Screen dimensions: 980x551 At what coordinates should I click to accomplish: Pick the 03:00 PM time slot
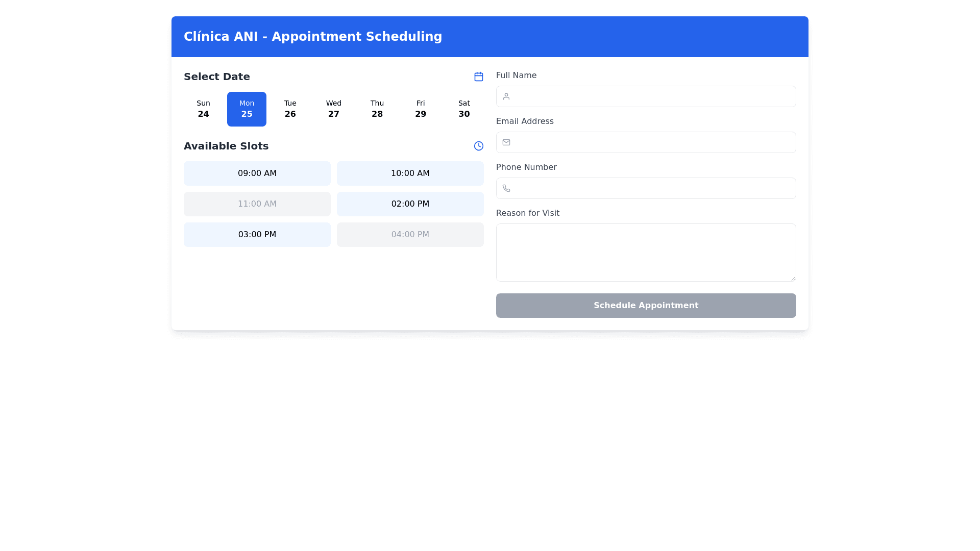[257, 235]
